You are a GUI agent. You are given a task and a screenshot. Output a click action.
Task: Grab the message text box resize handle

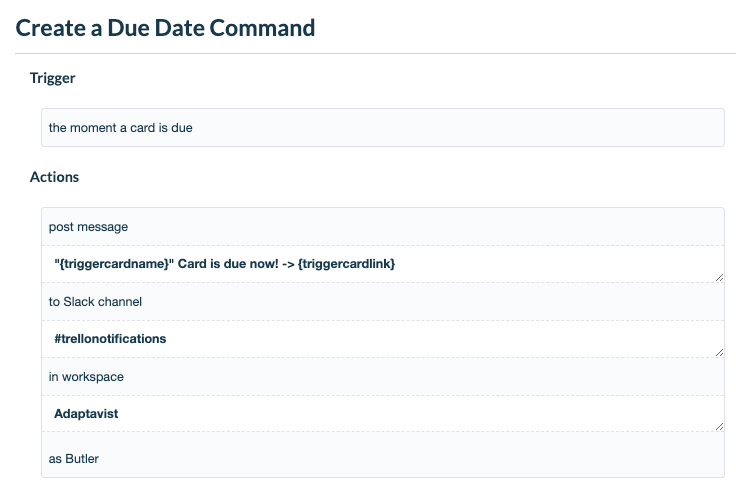pyautogui.click(x=719, y=277)
